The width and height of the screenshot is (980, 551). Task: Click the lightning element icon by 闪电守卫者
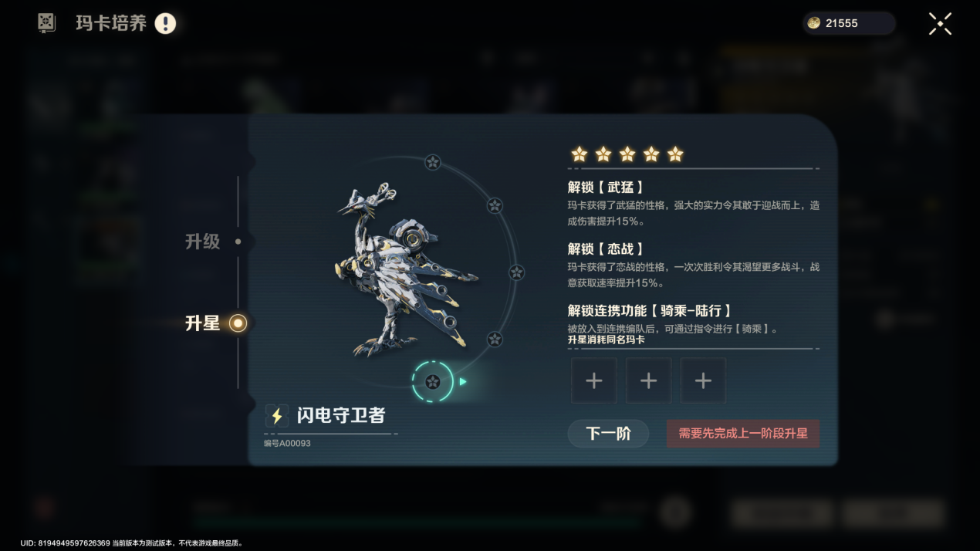tap(277, 416)
